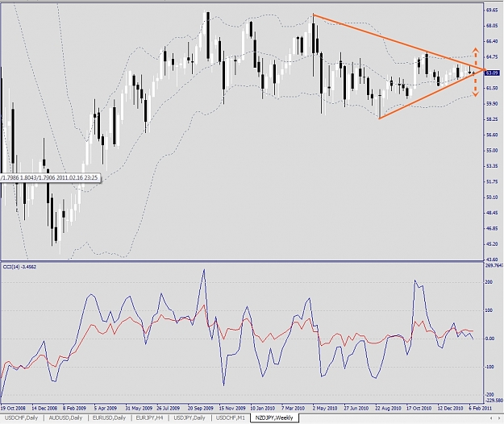Click the CCI -100 level label

coord(489,367)
